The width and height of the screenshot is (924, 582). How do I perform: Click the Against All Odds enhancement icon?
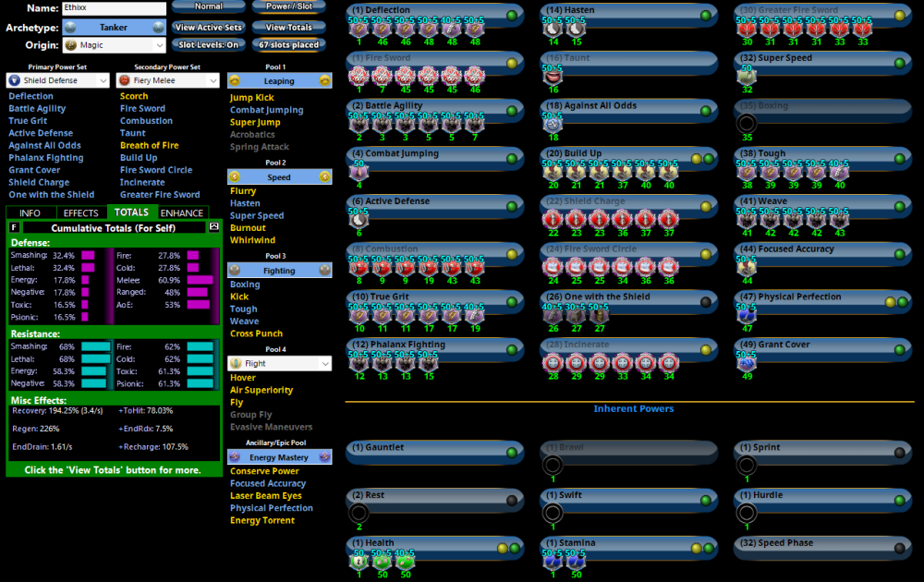point(553,123)
